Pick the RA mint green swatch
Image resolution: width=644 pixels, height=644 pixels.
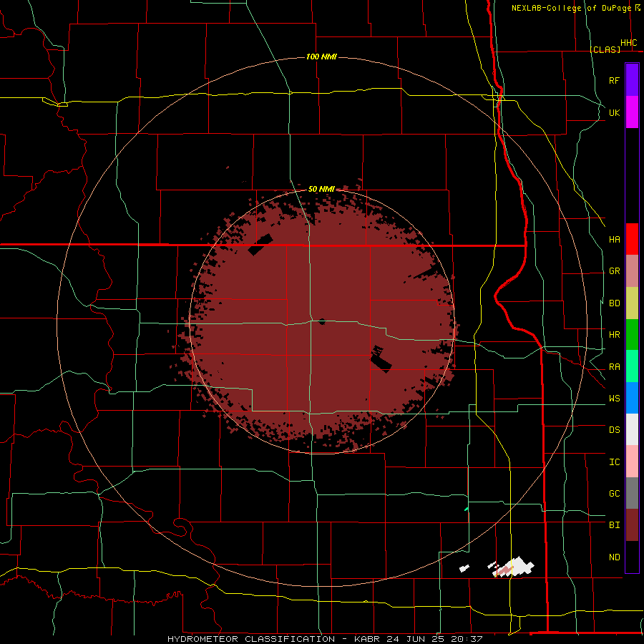coord(632,366)
